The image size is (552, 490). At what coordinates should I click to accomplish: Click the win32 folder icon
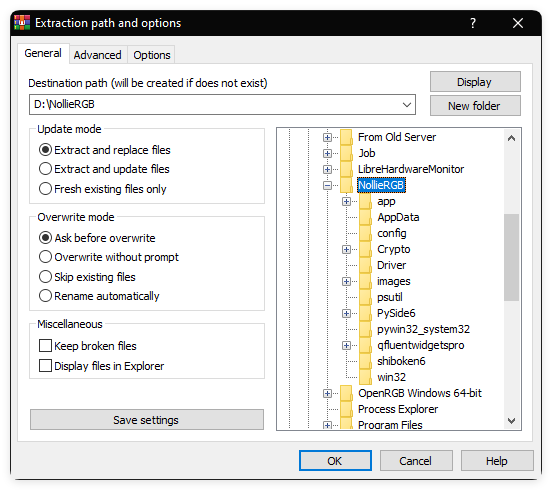pos(365,377)
